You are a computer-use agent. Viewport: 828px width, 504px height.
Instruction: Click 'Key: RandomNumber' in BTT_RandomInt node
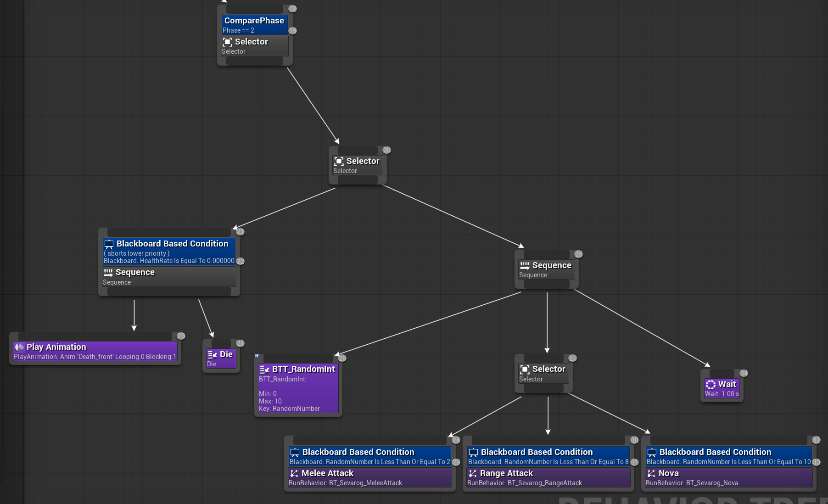(289, 409)
